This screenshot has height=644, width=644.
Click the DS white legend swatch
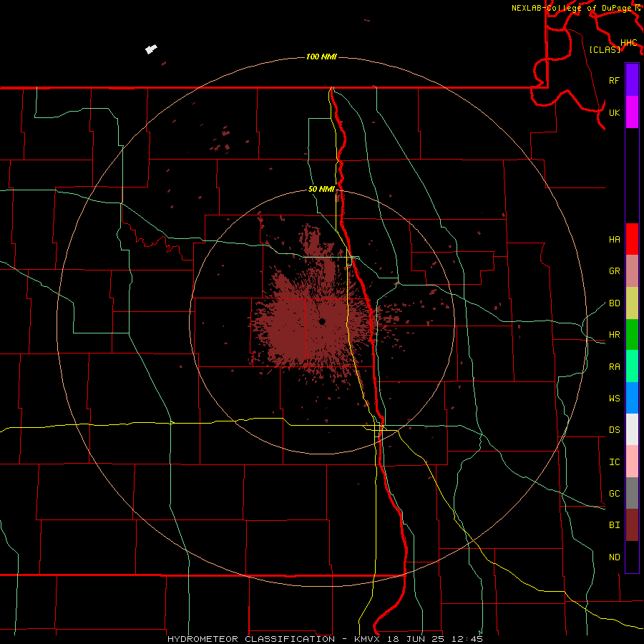click(632, 429)
